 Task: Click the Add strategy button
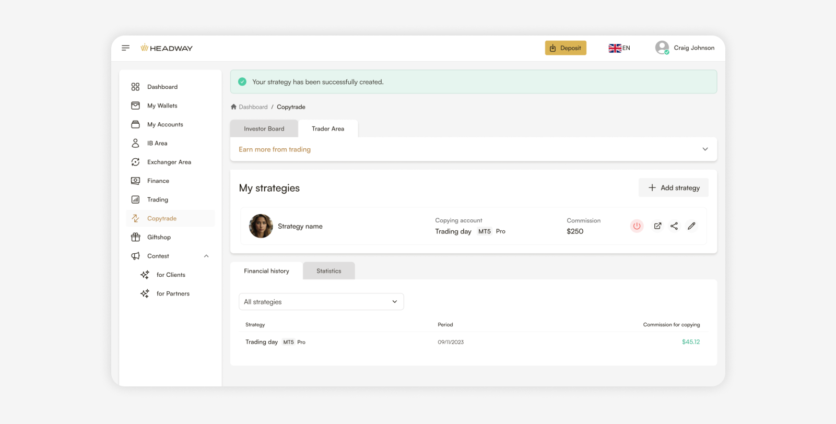click(x=673, y=188)
